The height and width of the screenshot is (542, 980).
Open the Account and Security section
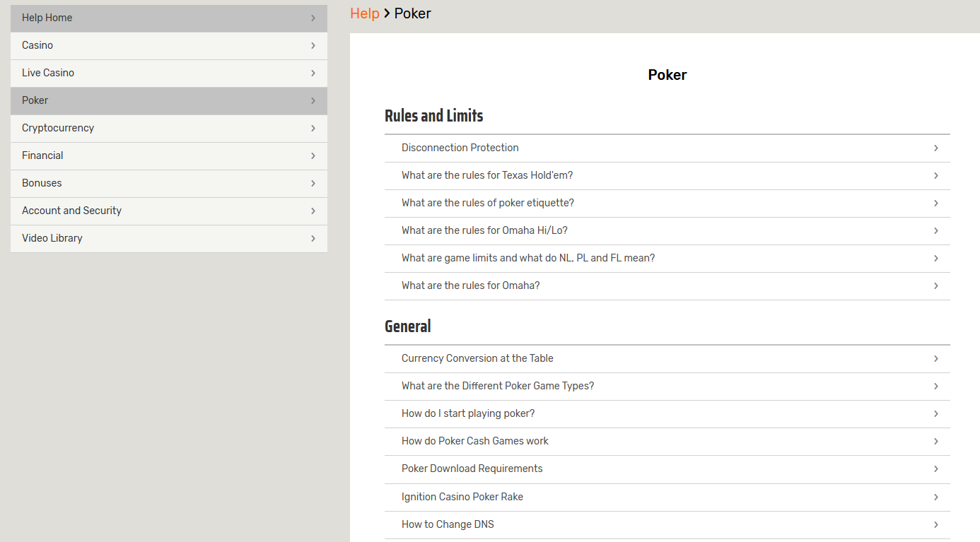pyautogui.click(x=71, y=211)
